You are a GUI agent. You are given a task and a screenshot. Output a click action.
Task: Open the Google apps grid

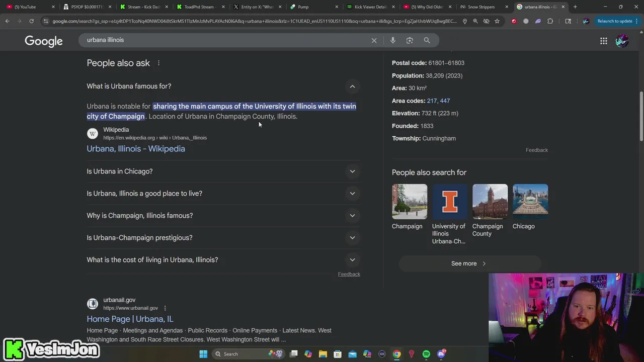[x=604, y=41]
